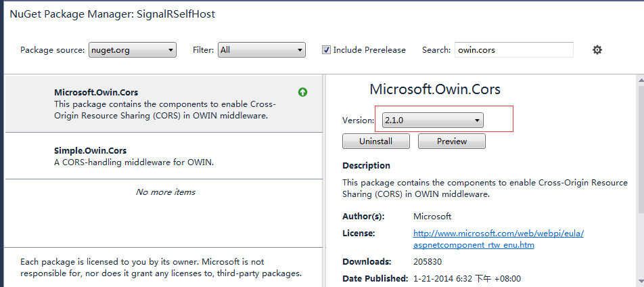Click the package licensing disclaimer text
The height and width of the screenshot is (287, 644).
(162, 267)
